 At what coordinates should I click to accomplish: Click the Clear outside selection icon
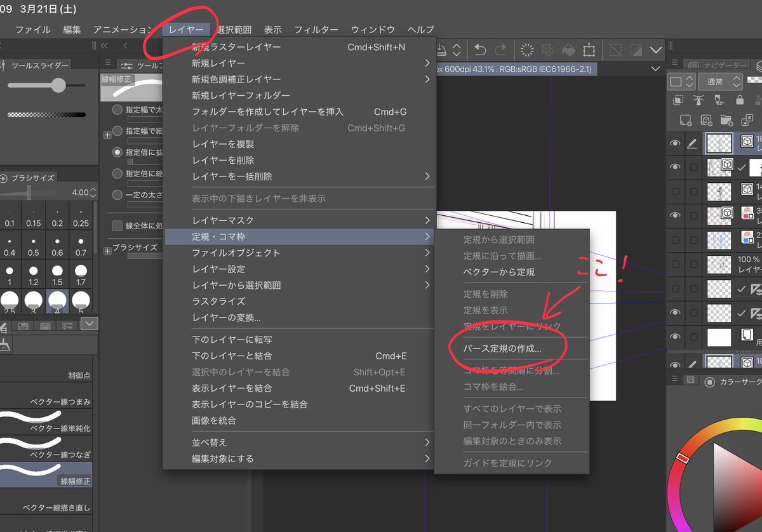[x=548, y=50]
